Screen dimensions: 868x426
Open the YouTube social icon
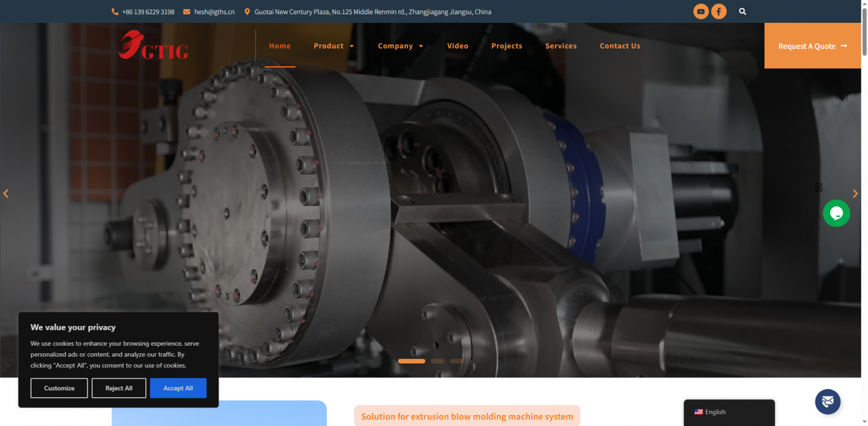[700, 11]
